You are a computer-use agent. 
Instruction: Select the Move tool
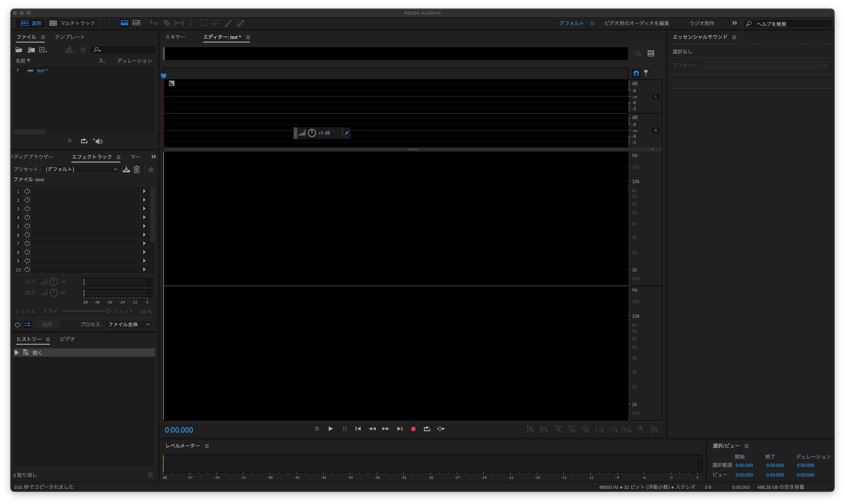(154, 23)
